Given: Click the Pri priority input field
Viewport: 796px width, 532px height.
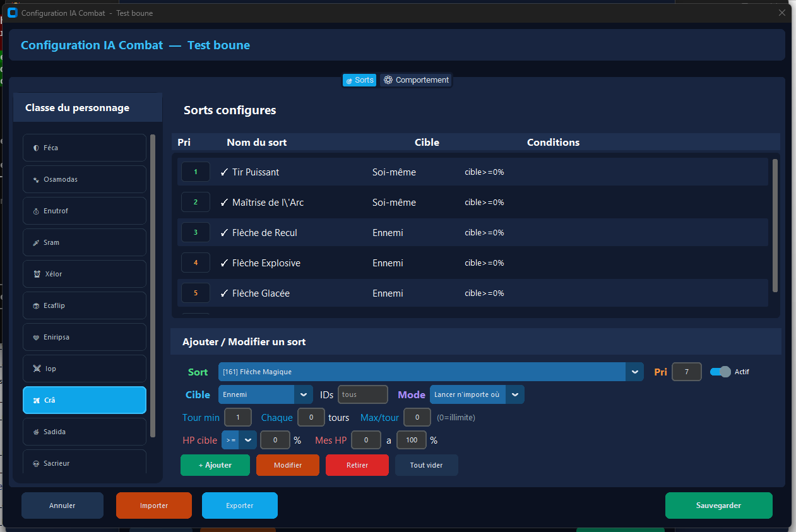Looking at the screenshot, I should (686, 372).
